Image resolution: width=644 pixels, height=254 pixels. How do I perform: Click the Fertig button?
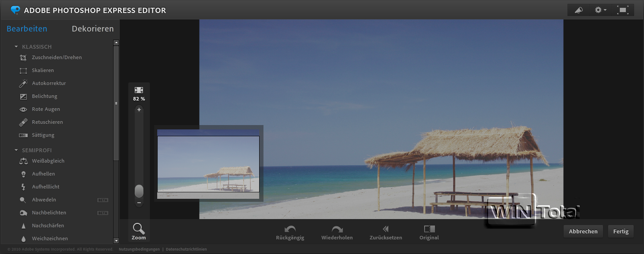[621, 231]
